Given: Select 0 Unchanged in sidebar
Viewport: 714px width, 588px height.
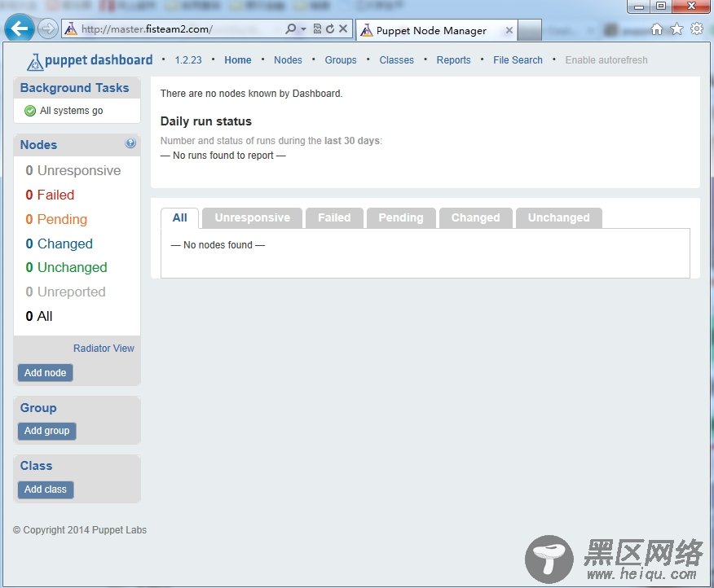Looking at the screenshot, I should 67,267.
